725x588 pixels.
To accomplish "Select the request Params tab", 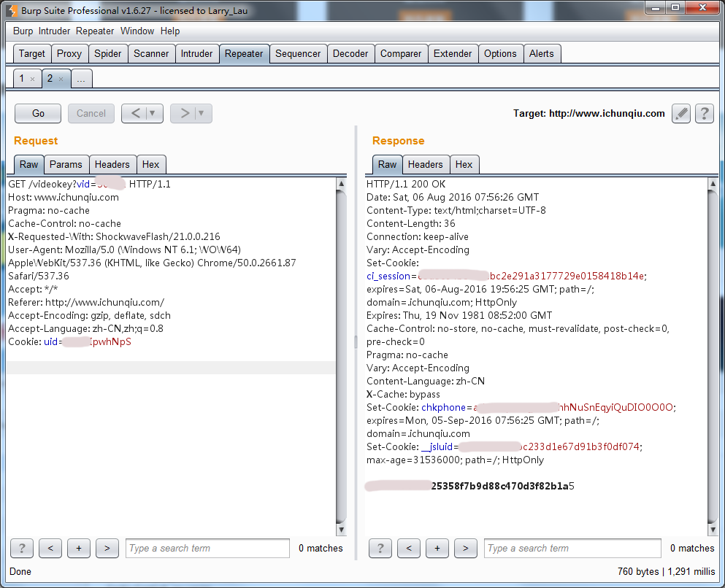I will [66, 164].
